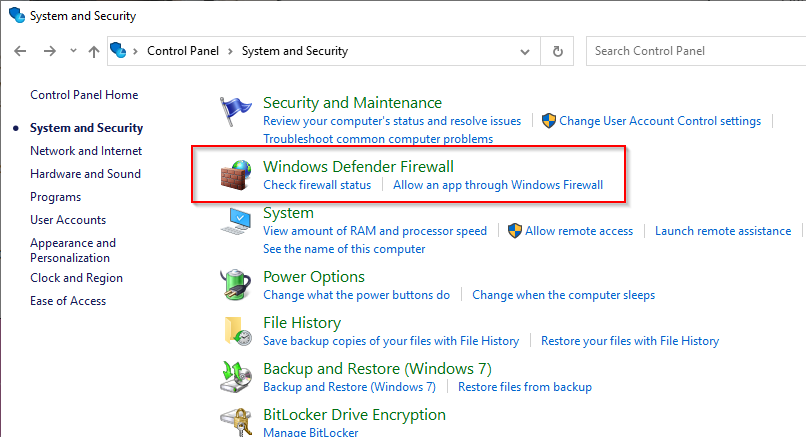This screenshot has width=806, height=437.
Task: Click the BitLocker Drive Encryption icon
Action: pos(236,420)
